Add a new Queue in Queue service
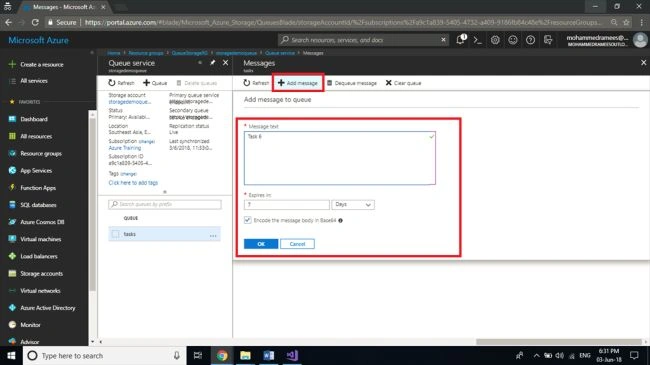 tap(155, 83)
